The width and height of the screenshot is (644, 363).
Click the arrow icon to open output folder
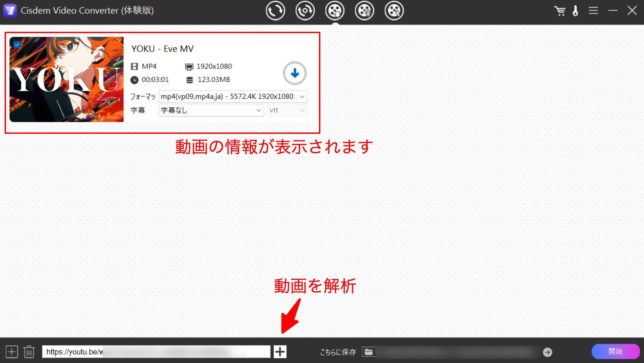coord(547,352)
